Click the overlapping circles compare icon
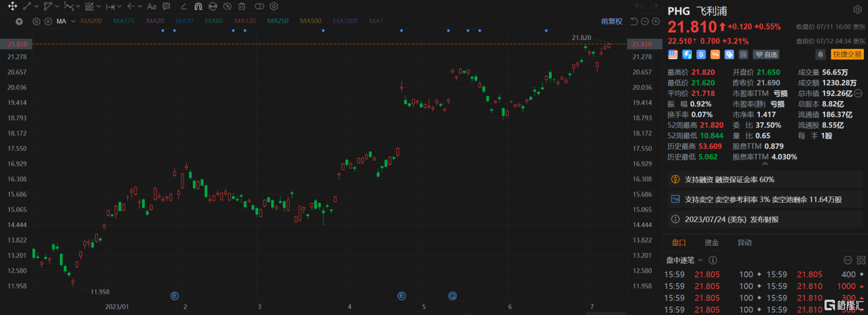The width and height of the screenshot is (868, 315). tap(259, 6)
